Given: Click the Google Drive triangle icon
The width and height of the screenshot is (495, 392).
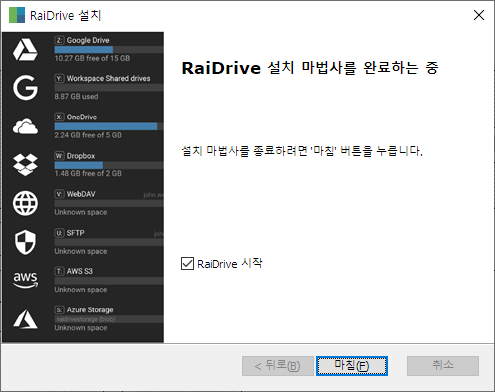Looking at the screenshot, I should coord(25,50).
